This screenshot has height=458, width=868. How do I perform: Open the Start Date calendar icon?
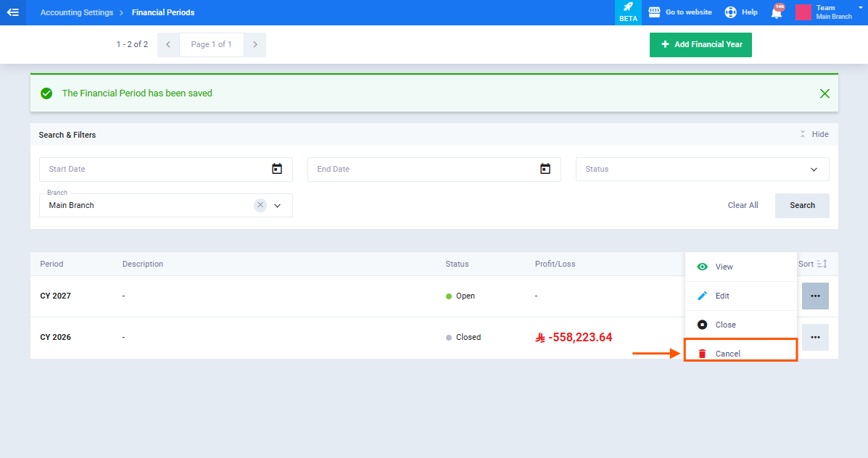[277, 170]
